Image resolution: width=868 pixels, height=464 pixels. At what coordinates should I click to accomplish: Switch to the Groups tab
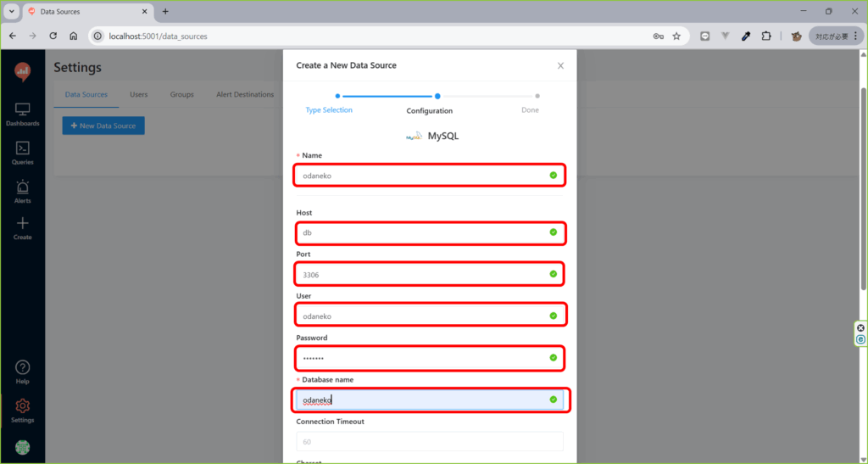[x=181, y=94]
